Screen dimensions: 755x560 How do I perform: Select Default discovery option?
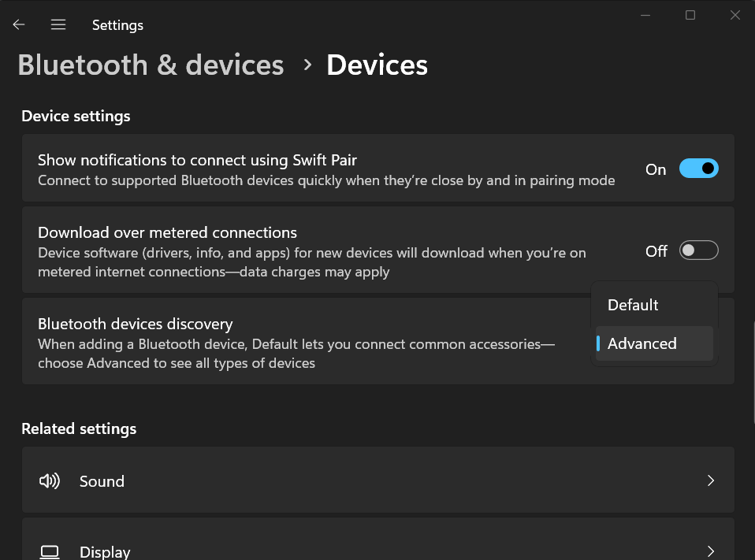click(654, 305)
